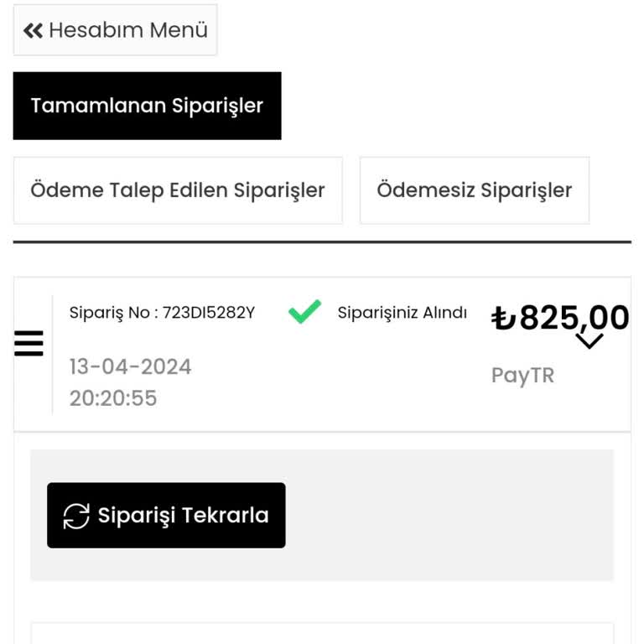Click the white card below repeat order panel
644x644 pixels.
point(322,633)
